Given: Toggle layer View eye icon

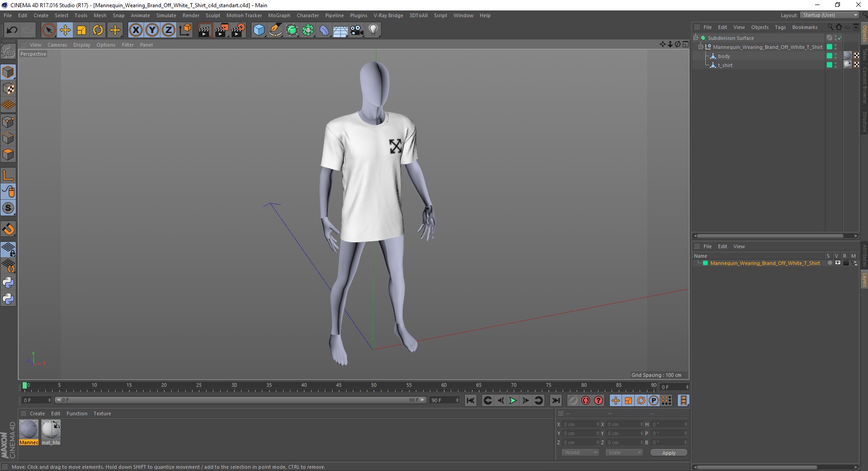Looking at the screenshot, I should 837,263.
